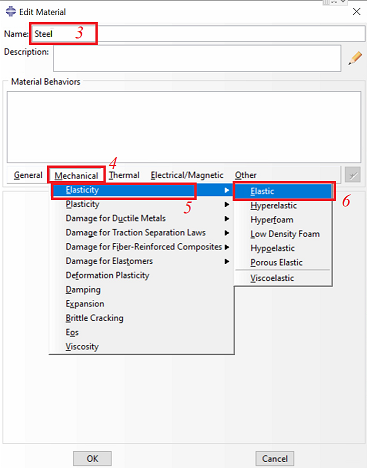Screen dimensions: 367x468
Task: Expand the Plasticity submenu
Action: (x=141, y=204)
